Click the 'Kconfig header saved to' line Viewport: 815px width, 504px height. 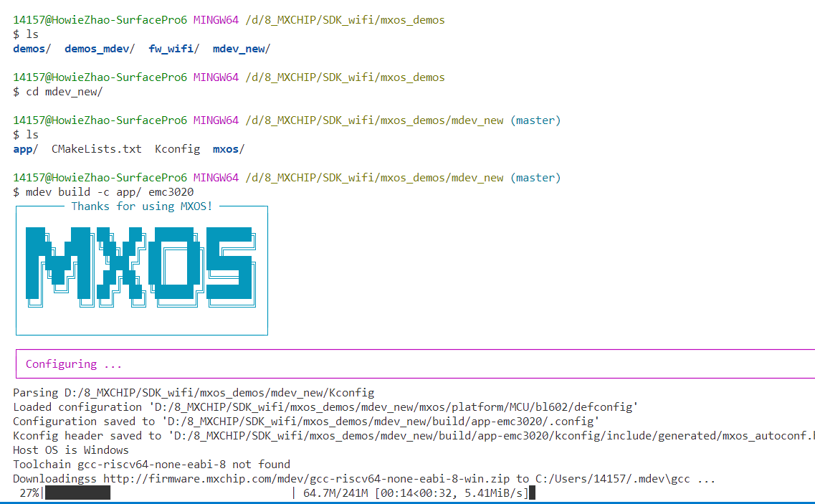414,436
